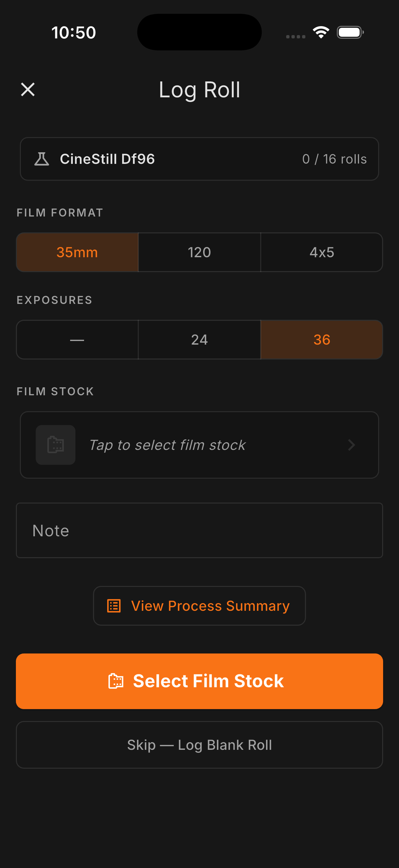This screenshot has width=399, height=868.
Task: Tap the film canister thumbnail in Film Stock
Action: [x=56, y=445]
